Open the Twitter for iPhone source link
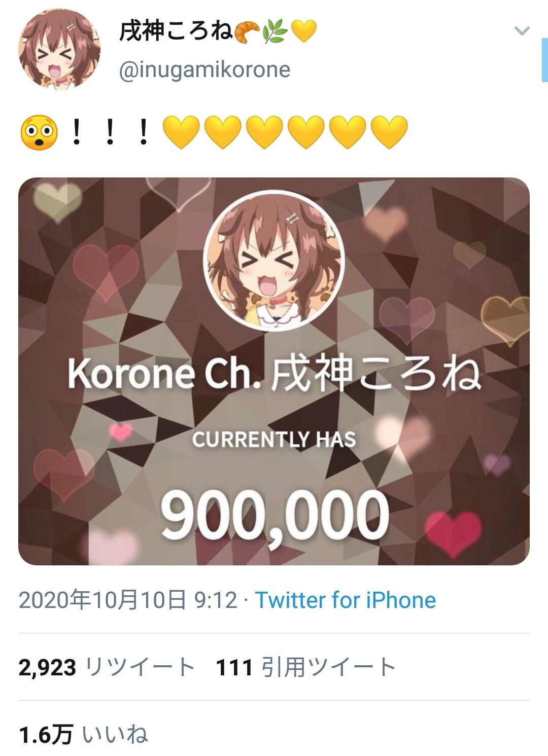This screenshot has width=548, height=756. (x=346, y=600)
